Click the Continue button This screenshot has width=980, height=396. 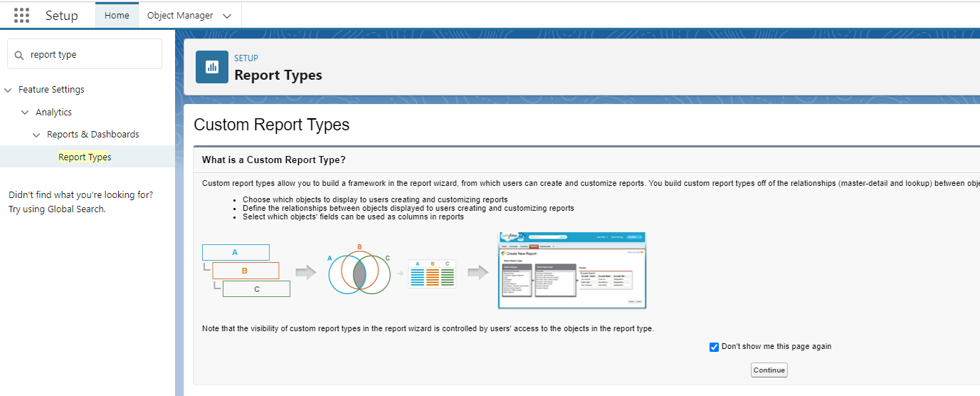(x=769, y=370)
